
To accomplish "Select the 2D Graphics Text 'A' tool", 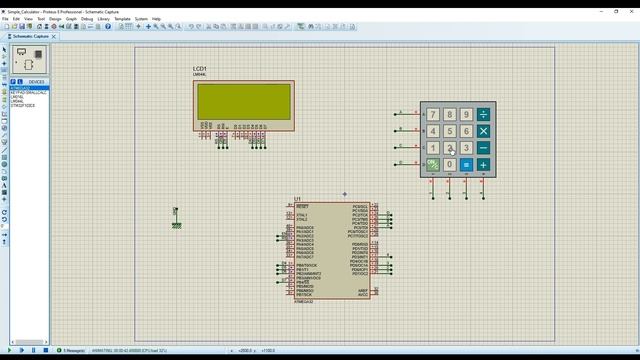I will coord(4,185).
